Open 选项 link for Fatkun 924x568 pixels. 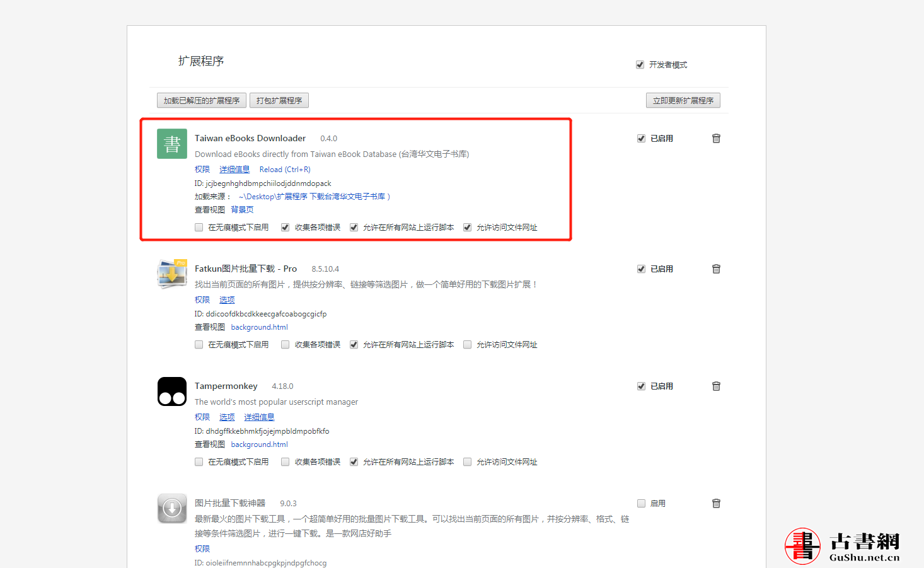click(x=227, y=300)
